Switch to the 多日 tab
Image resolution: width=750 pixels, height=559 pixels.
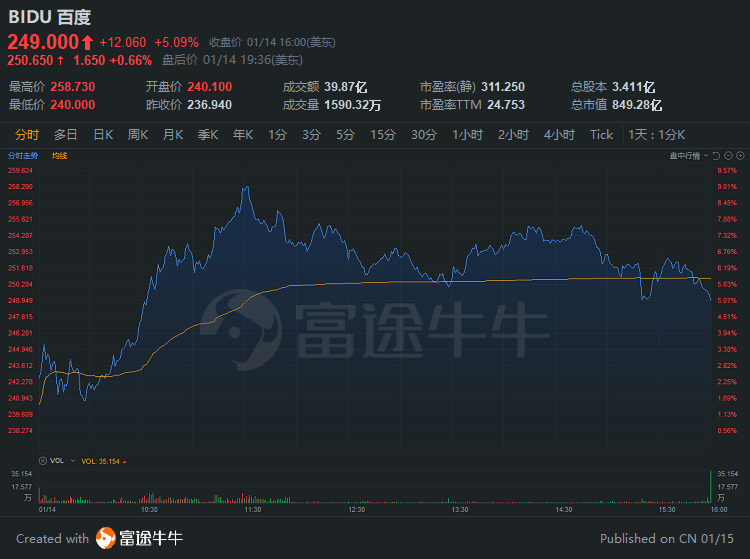click(66, 135)
